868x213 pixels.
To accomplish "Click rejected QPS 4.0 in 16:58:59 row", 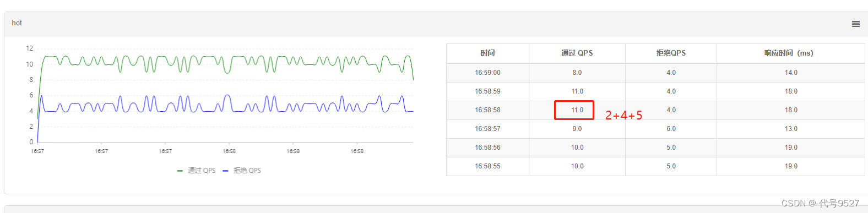I will 671,91.
